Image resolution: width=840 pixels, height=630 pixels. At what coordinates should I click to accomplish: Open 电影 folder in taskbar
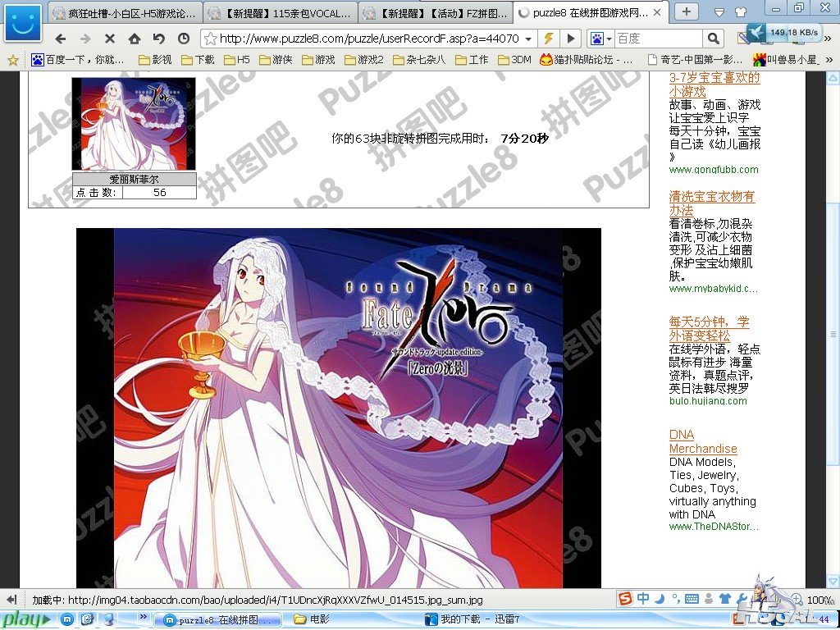click(x=312, y=620)
